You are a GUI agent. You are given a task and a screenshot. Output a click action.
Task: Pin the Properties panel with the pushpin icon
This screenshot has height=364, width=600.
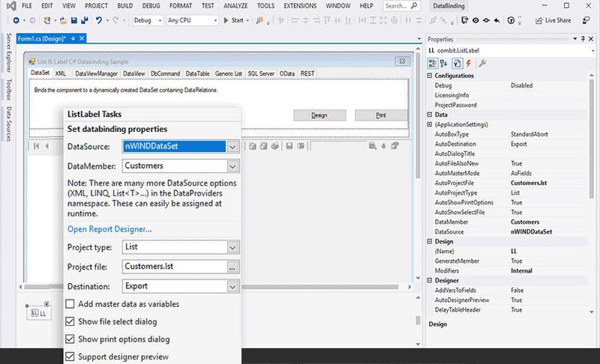(x=583, y=39)
